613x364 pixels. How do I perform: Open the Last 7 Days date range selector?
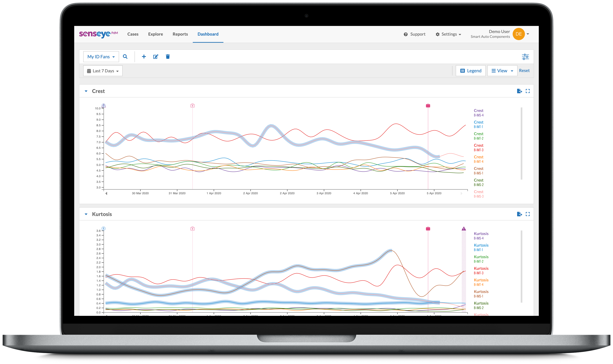(103, 71)
